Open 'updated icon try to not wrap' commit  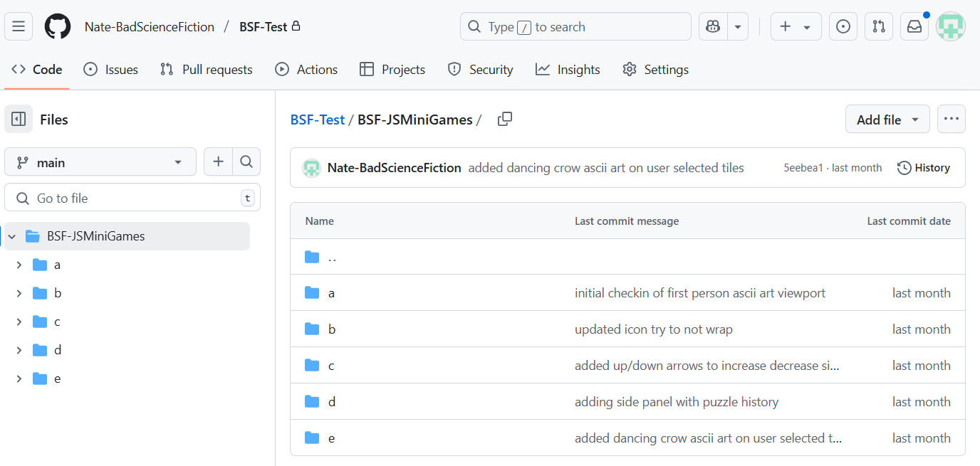654,329
